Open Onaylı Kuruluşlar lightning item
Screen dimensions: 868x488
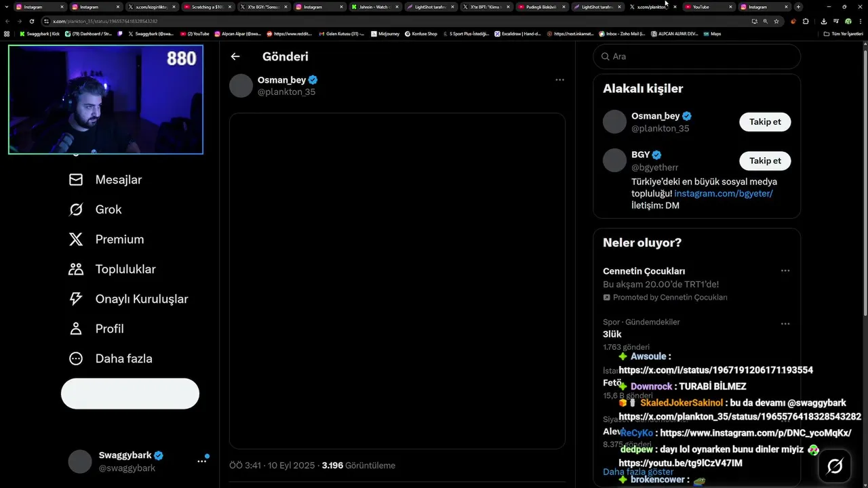128,299
